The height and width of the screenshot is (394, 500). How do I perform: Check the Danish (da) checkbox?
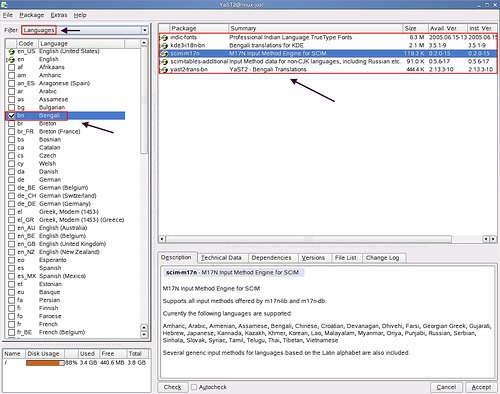[x=12, y=172]
